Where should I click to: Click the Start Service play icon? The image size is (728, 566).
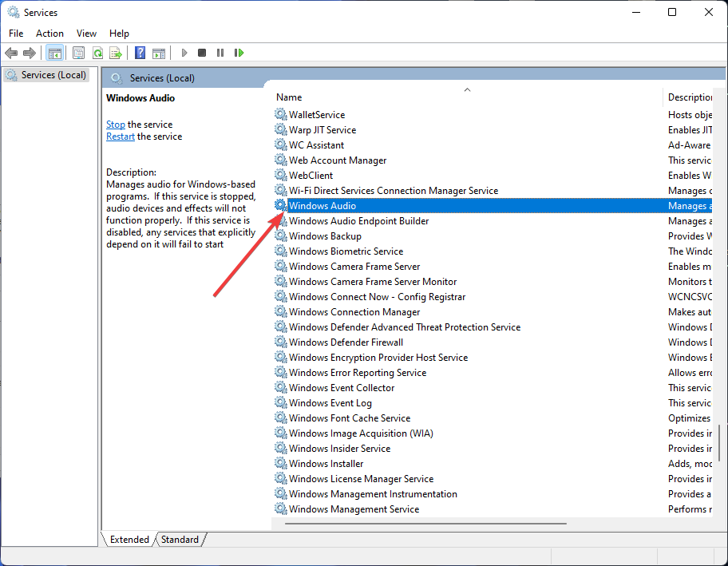click(x=184, y=53)
